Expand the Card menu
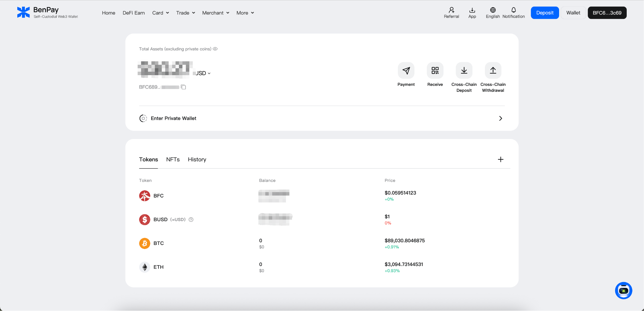The height and width of the screenshot is (311, 644). click(160, 13)
